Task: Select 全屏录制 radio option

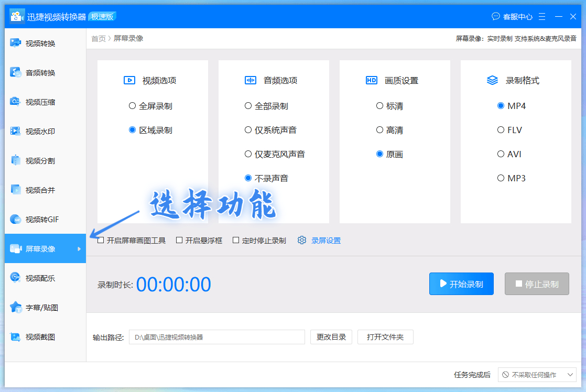Action: pos(150,106)
